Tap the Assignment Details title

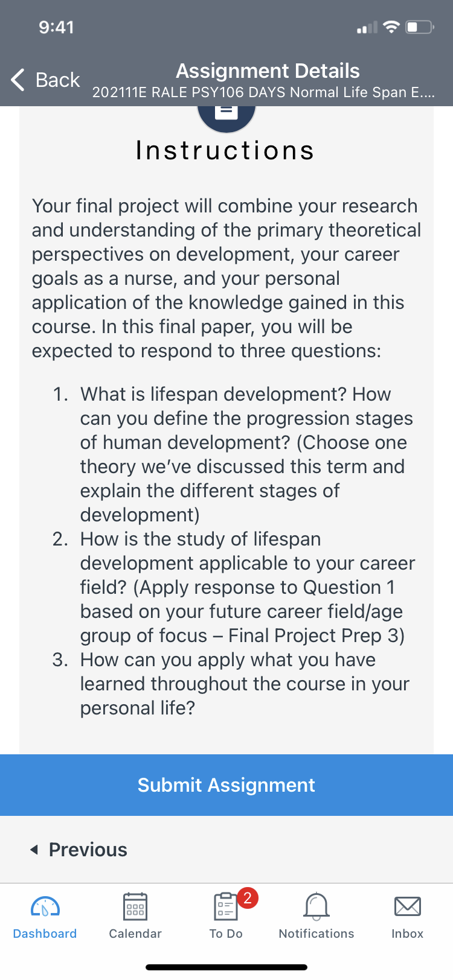[x=268, y=71]
